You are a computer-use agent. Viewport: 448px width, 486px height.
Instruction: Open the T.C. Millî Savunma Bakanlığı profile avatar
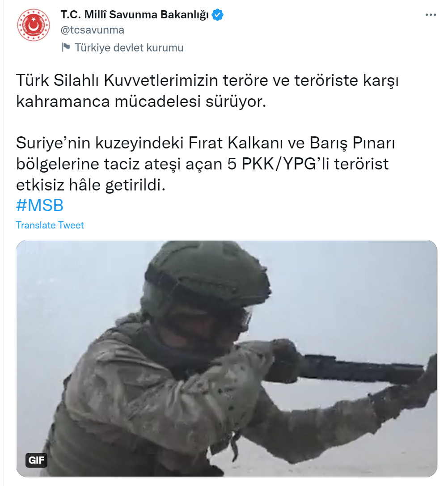point(34,25)
